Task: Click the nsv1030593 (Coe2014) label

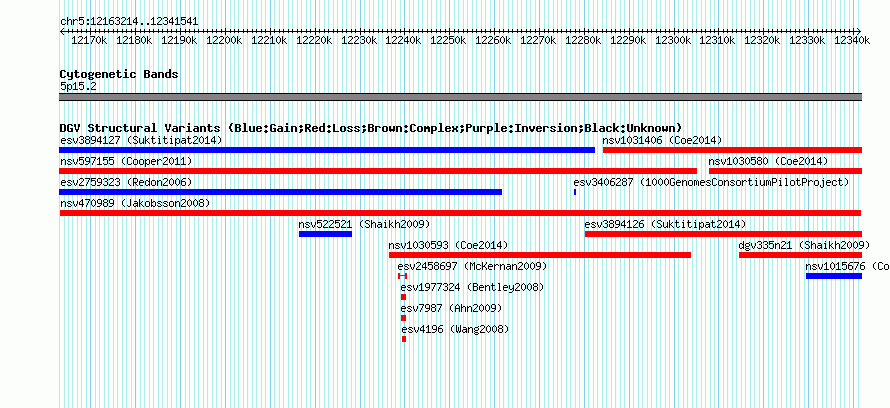Action: coord(448,246)
